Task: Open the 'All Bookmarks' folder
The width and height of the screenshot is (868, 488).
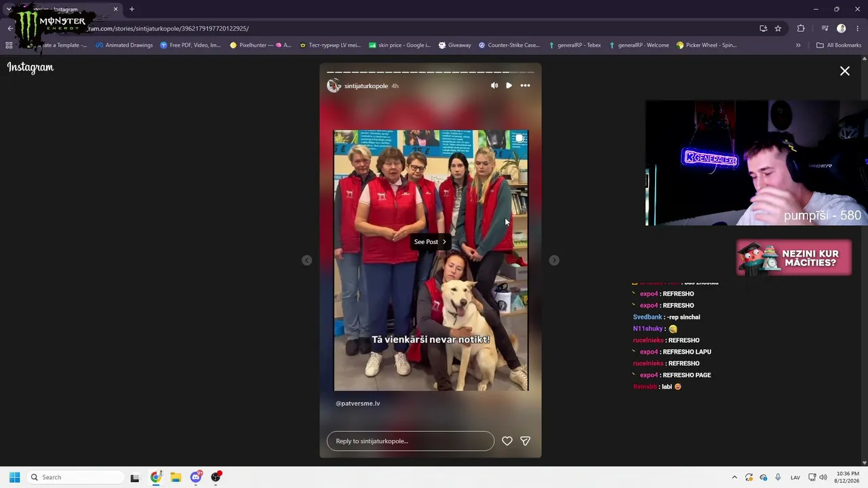Action: coord(839,45)
